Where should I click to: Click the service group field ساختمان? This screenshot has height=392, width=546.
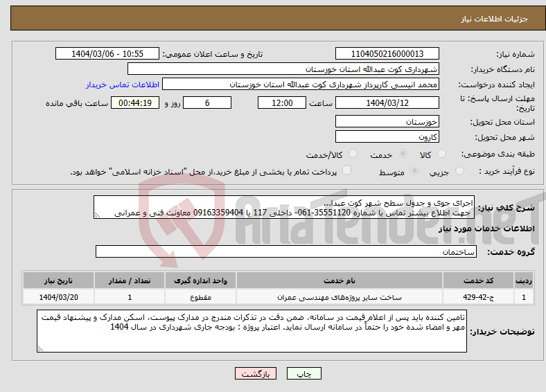[x=286, y=251]
